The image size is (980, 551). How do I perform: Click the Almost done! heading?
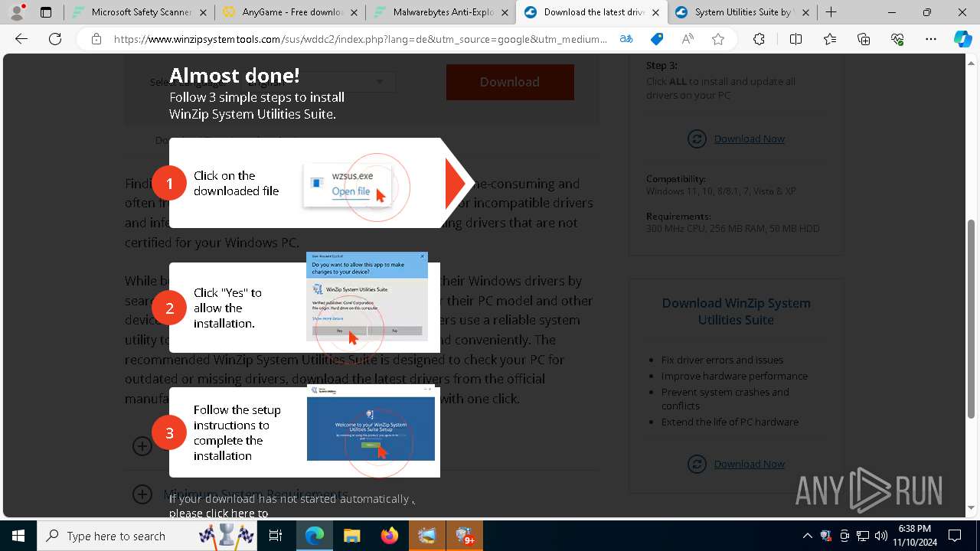tap(234, 75)
